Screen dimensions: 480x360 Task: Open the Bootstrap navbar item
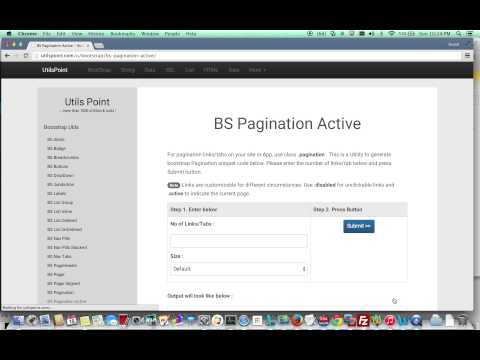tap(99, 70)
